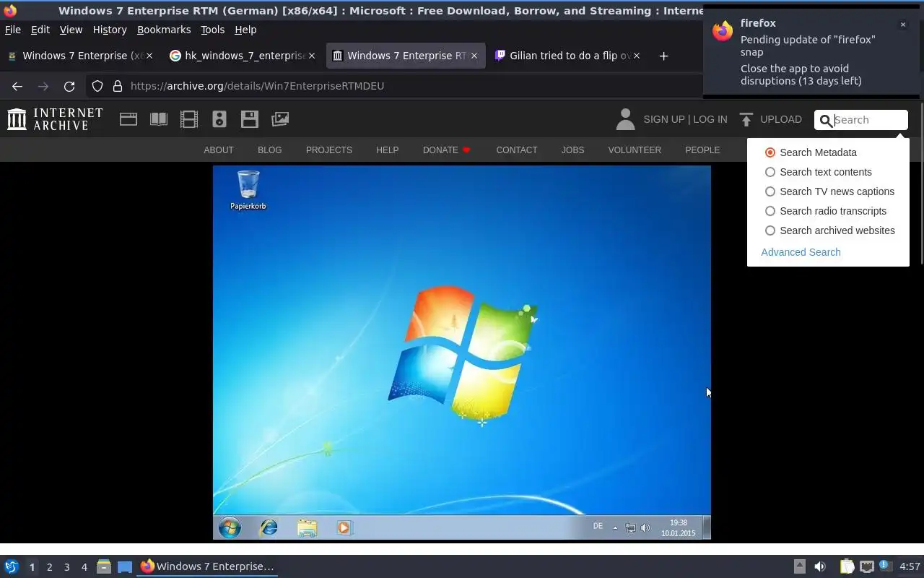Open the File menu
This screenshot has height=578, width=924.
13,30
